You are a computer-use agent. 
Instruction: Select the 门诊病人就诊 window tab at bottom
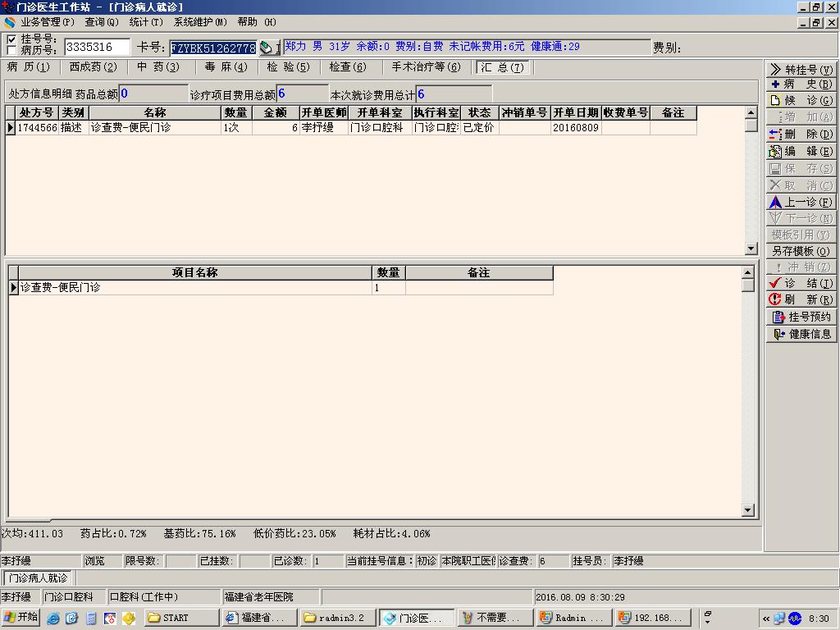(x=38, y=578)
